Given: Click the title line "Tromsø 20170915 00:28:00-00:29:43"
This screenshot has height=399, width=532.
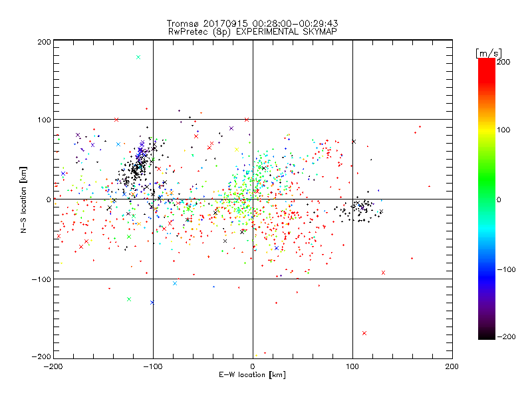Looking at the screenshot, I should click(x=252, y=23).
